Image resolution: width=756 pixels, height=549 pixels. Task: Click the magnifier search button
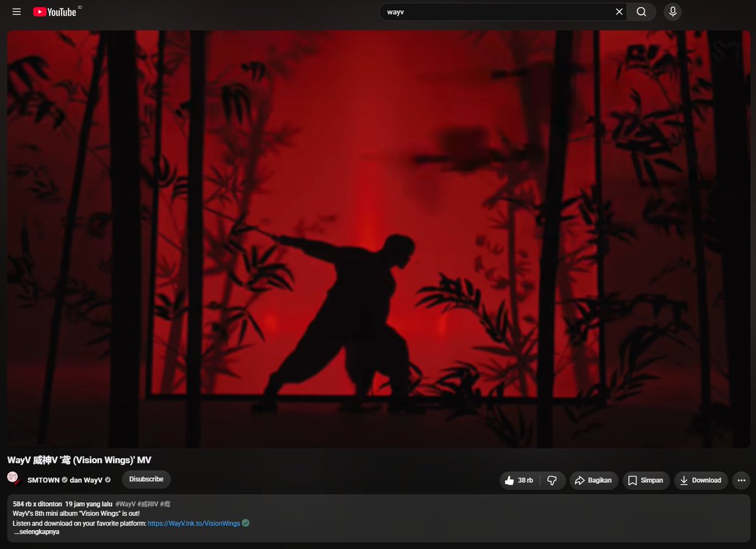(x=641, y=12)
